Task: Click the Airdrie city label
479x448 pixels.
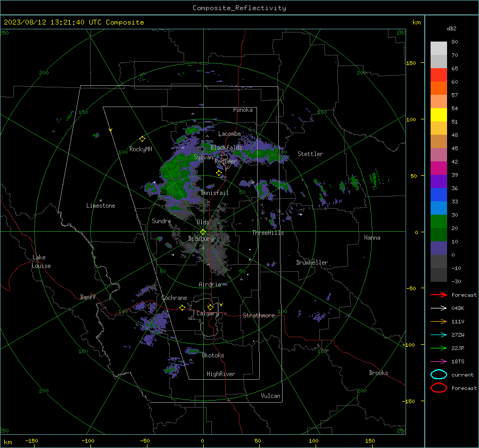Action: coord(210,284)
